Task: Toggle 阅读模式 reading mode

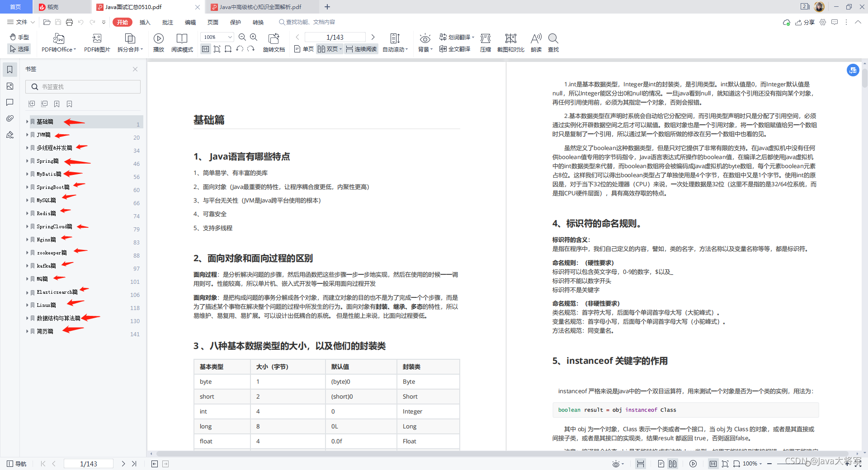Action: pos(182,43)
